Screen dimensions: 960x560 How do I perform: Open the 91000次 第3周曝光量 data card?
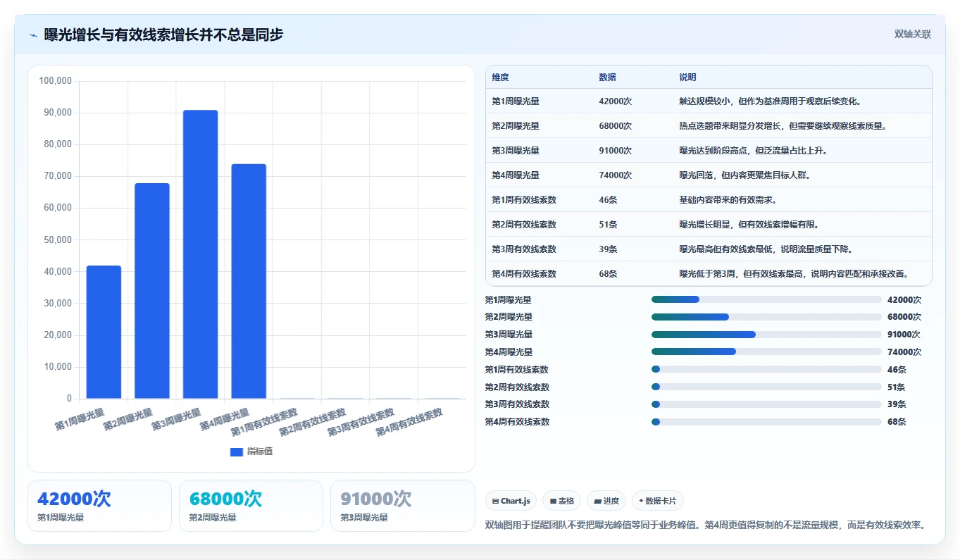tap(403, 506)
